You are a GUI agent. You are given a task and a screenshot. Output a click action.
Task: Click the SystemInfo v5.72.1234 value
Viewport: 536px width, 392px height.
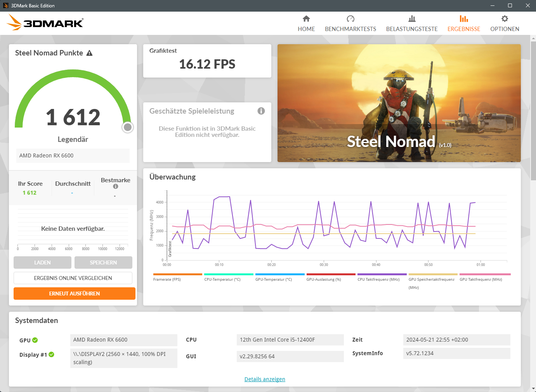(457, 353)
